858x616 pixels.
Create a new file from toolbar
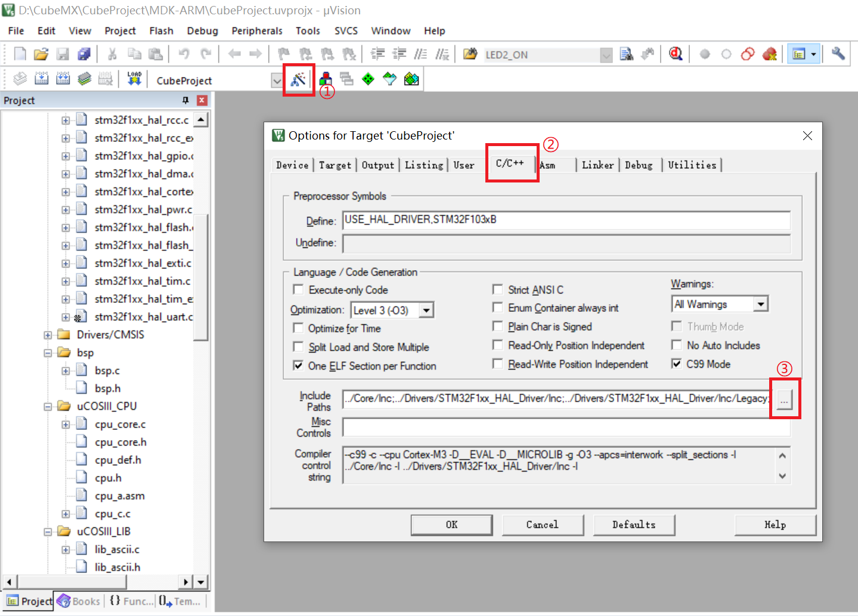(x=20, y=54)
